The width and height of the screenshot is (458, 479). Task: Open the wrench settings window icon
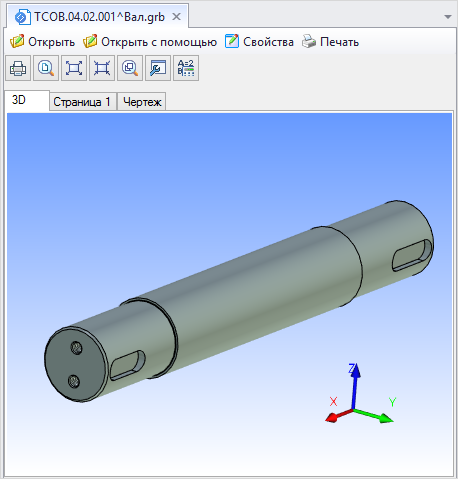(158, 68)
